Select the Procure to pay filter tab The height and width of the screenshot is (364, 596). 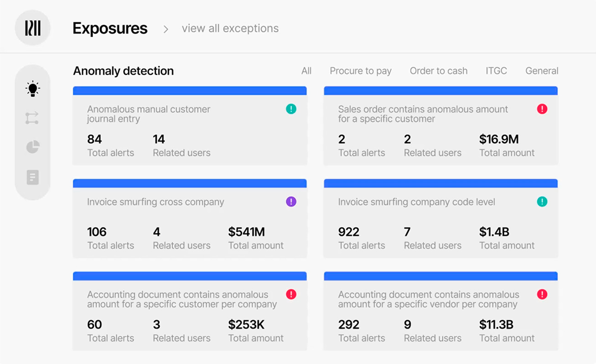tap(361, 71)
